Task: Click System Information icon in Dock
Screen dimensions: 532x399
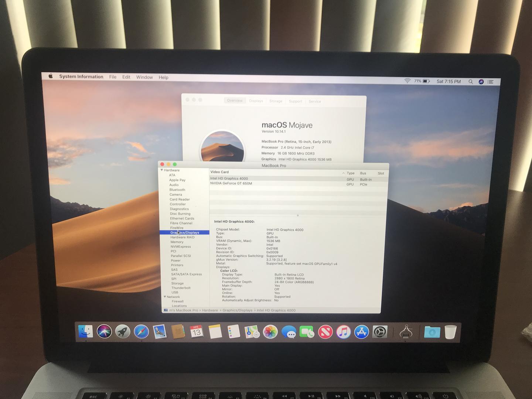Action: (406, 332)
